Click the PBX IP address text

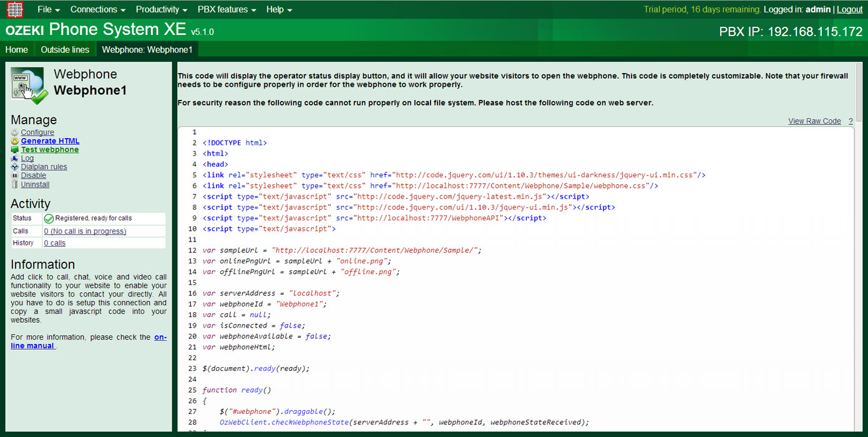pos(791,32)
